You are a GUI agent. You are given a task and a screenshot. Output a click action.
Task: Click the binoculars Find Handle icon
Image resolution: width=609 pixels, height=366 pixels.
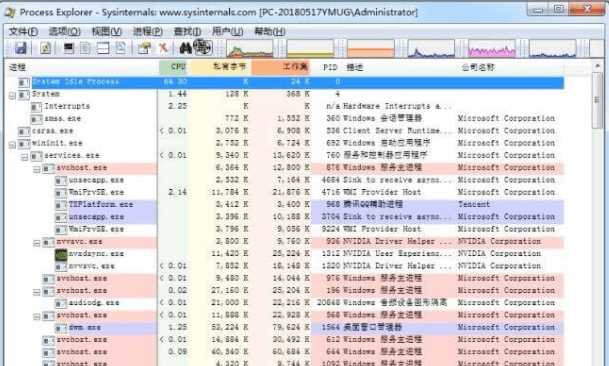[x=185, y=48]
